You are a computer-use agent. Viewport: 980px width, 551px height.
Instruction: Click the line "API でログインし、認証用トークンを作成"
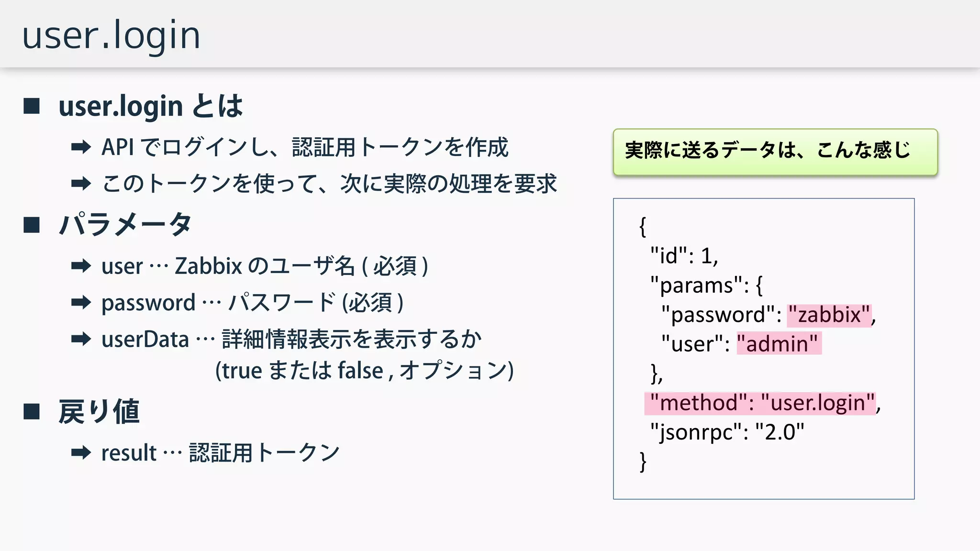coord(305,147)
